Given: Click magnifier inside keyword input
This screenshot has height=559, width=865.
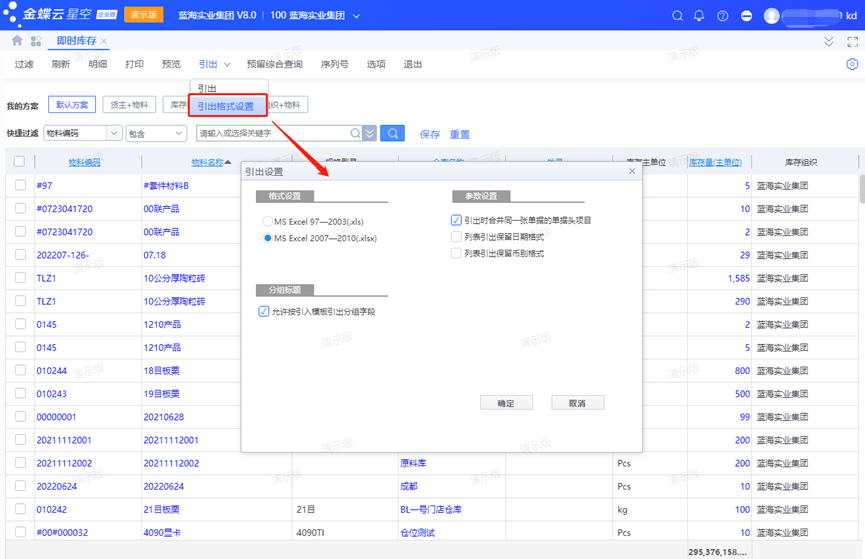Looking at the screenshot, I should click(x=355, y=133).
